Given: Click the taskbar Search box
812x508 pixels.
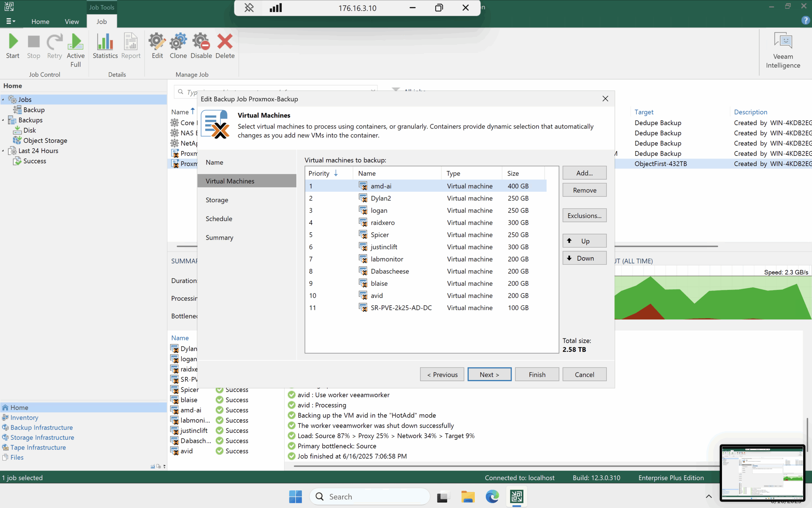Looking at the screenshot, I should tap(370, 497).
